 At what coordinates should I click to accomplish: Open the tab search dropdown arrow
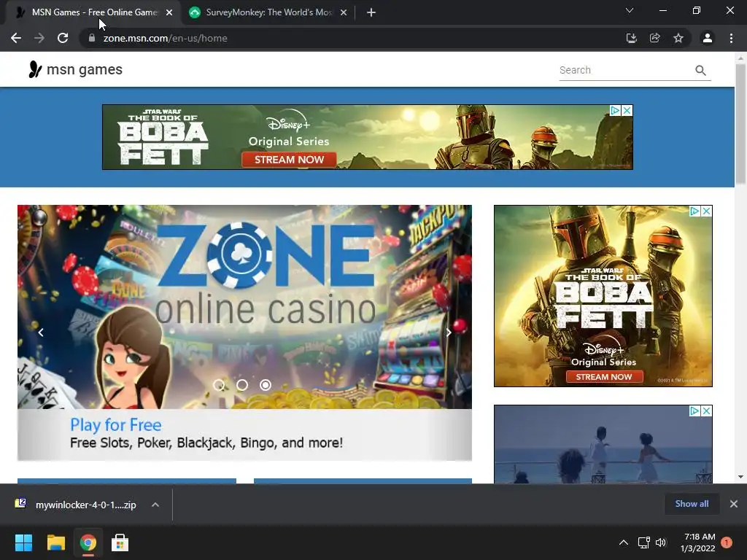coord(630,10)
